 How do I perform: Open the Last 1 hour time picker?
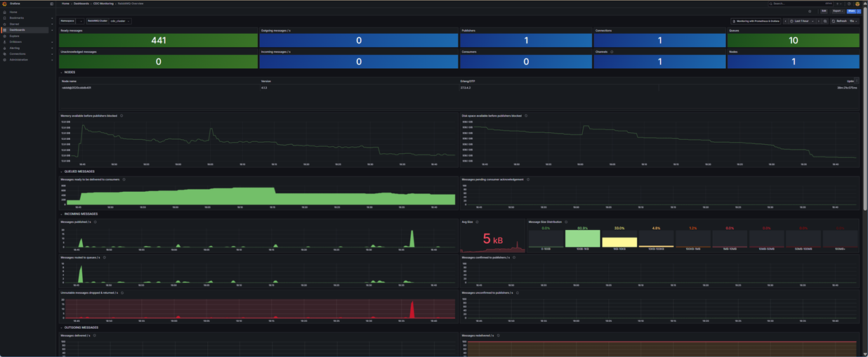[801, 21]
